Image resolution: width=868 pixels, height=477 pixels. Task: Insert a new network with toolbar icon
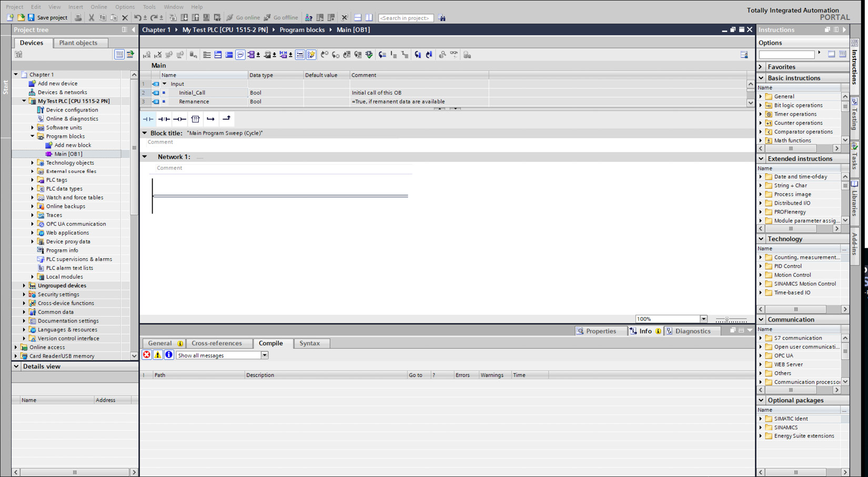(x=147, y=55)
